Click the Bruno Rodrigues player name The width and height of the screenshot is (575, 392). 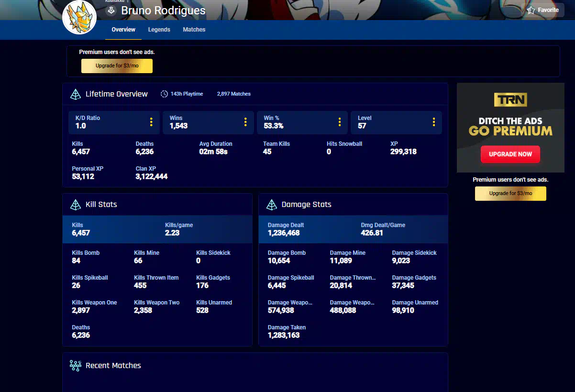(x=163, y=11)
